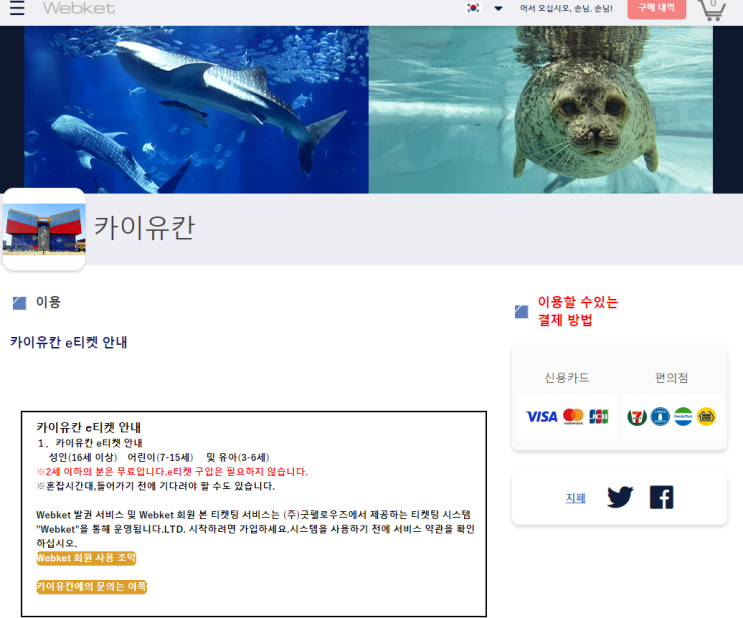Click the 신용카드 label
743x618 pixels.
[x=567, y=378]
